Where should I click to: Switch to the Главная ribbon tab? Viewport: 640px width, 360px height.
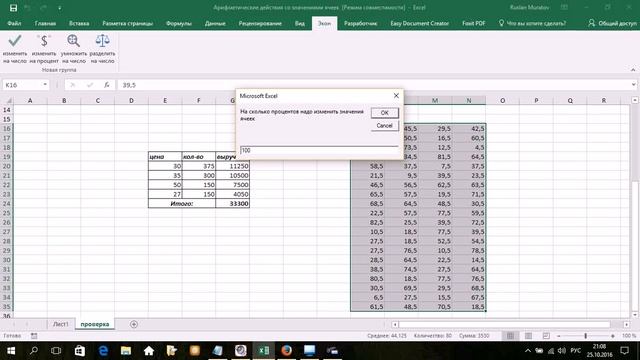[45, 23]
